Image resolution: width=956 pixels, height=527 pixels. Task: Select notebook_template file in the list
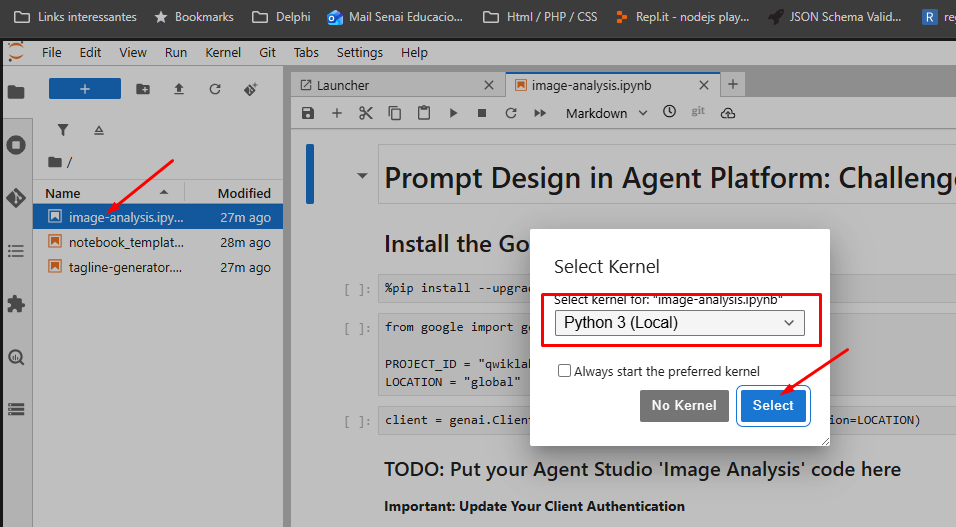pyautogui.click(x=158, y=242)
